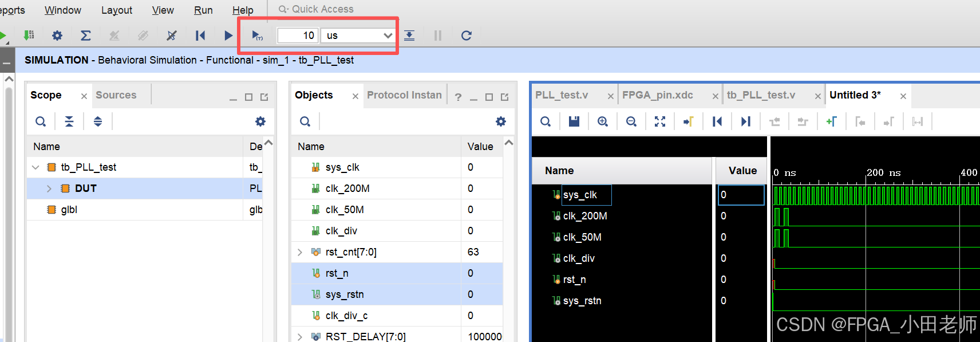Search within the Scope panel
This screenshot has width=980, height=342.
[41, 121]
